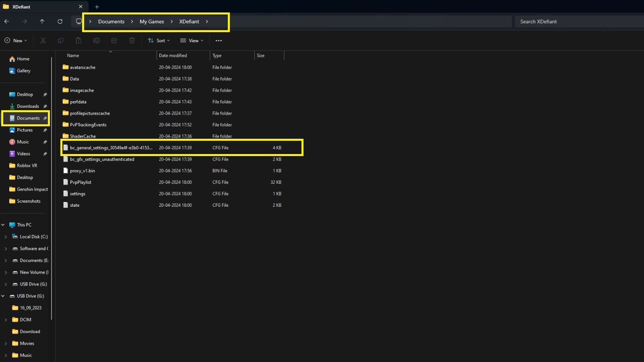This screenshot has width=644, height=362.
Task: Click the Cut scissors icon in toolbar
Action: (43, 41)
